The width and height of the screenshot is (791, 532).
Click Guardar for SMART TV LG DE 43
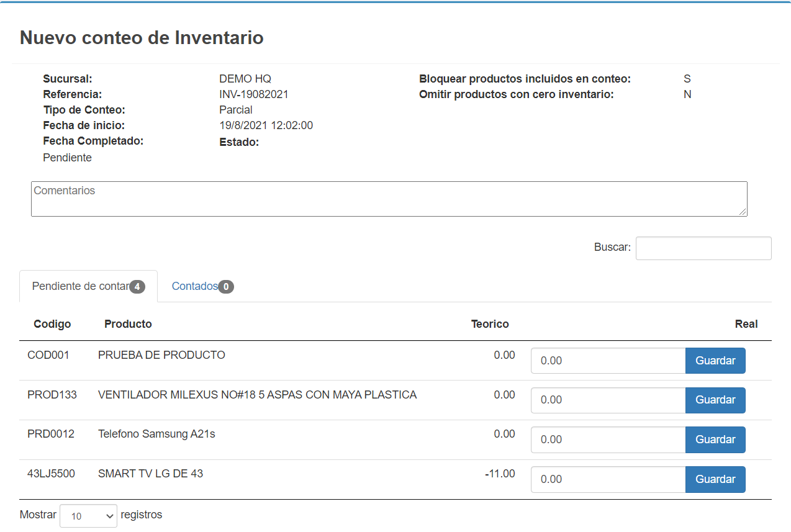[715, 479]
